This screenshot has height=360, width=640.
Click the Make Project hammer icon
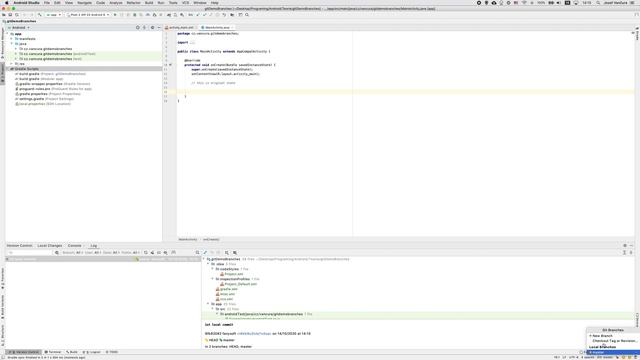(x=39, y=15)
